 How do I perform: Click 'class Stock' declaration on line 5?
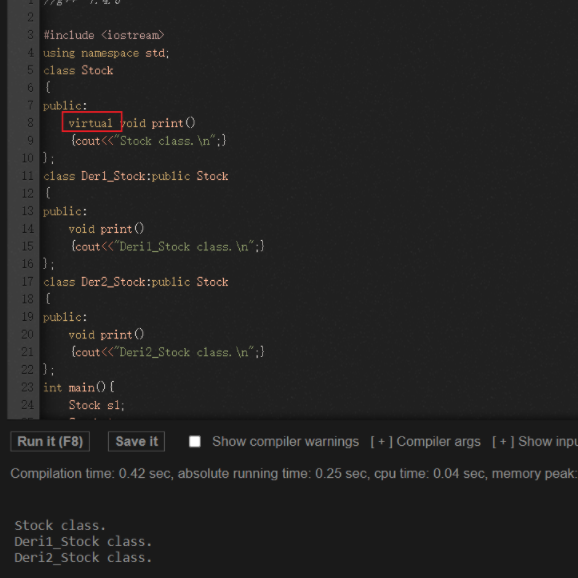[x=78, y=70]
